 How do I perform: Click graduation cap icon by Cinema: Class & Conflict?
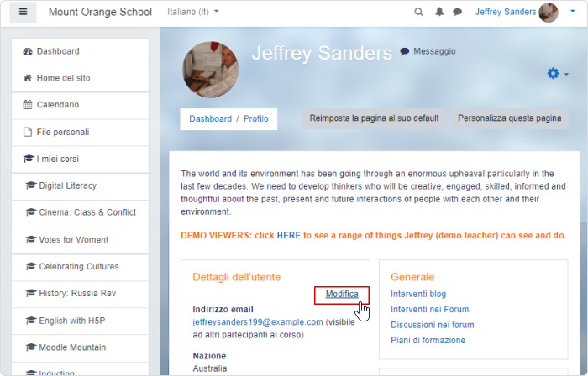click(x=31, y=212)
